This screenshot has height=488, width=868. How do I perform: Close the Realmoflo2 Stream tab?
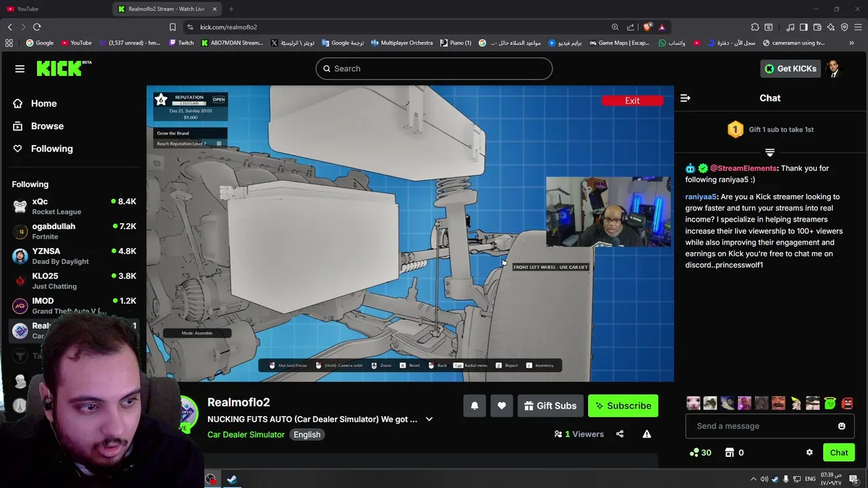(214, 9)
